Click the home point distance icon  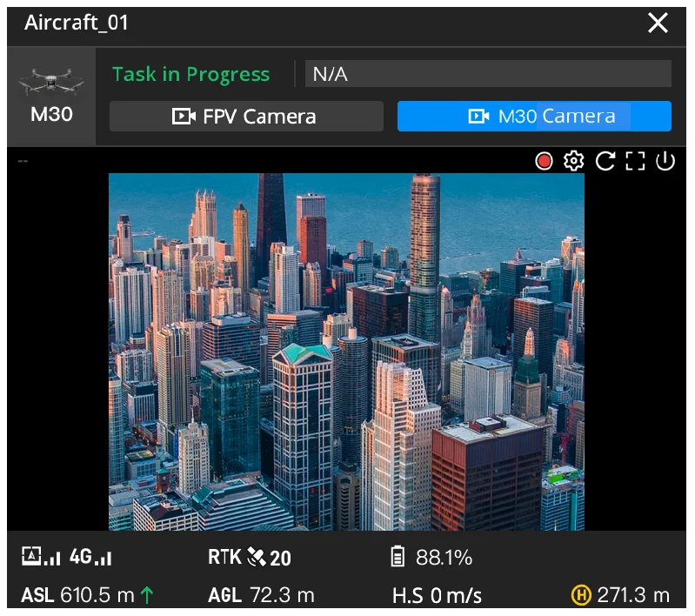[580, 596]
